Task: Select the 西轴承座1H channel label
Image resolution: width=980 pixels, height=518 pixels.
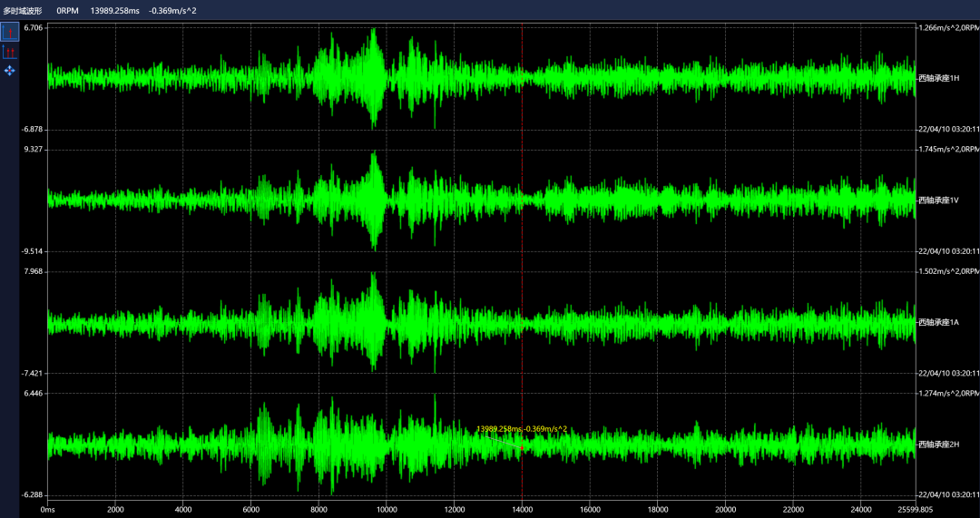Action: [938, 78]
